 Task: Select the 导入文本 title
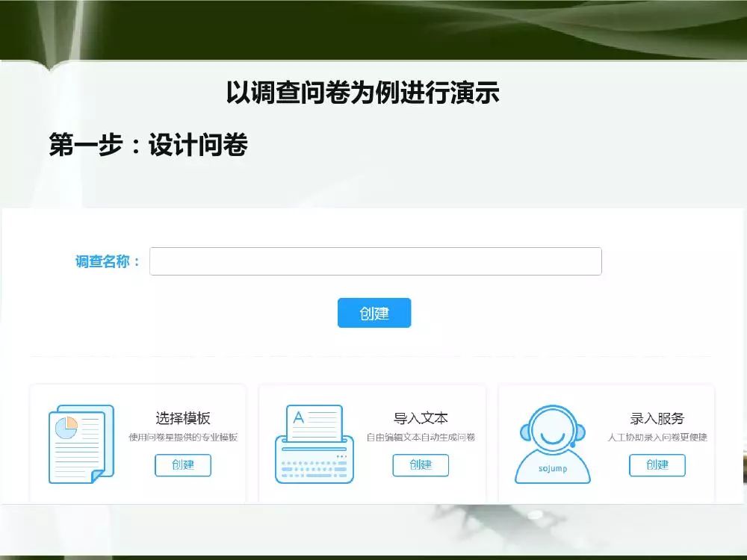[x=421, y=418]
